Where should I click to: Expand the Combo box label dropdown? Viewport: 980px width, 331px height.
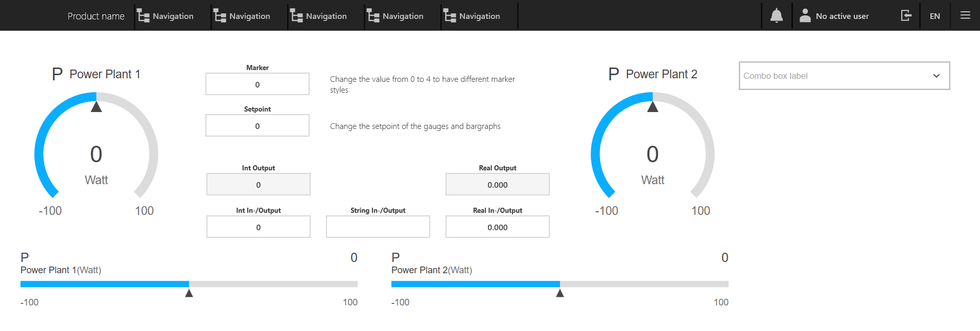[x=844, y=76]
